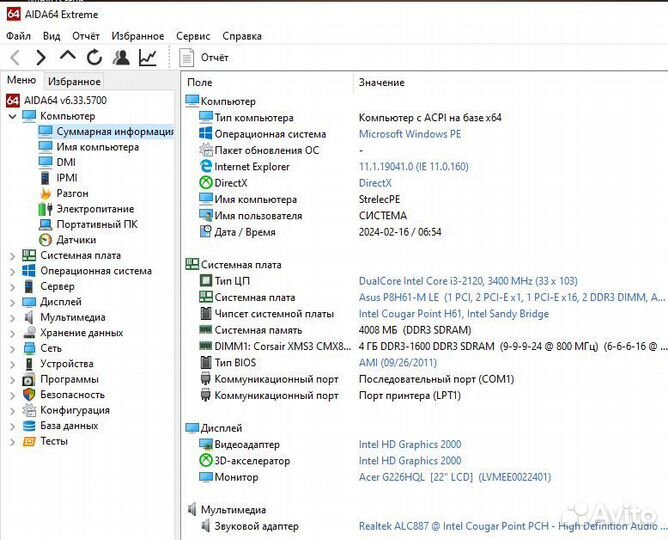Open the Microsoft Windows PE link

point(409,134)
